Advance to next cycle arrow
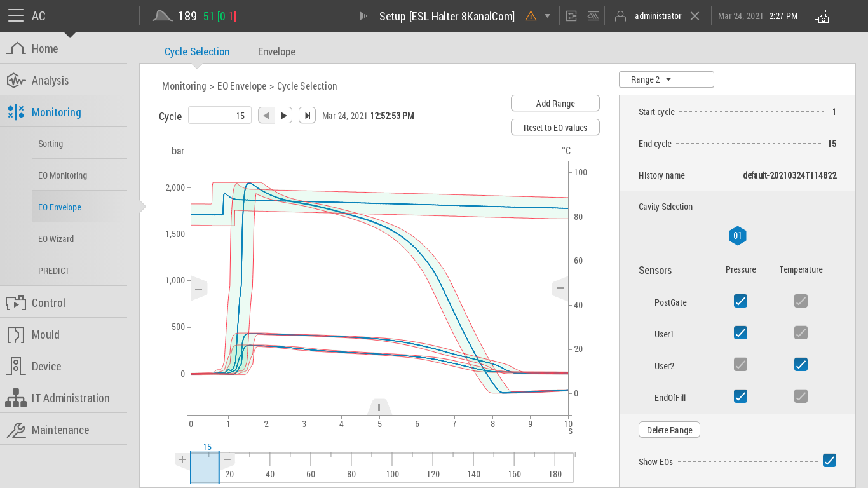 point(284,116)
